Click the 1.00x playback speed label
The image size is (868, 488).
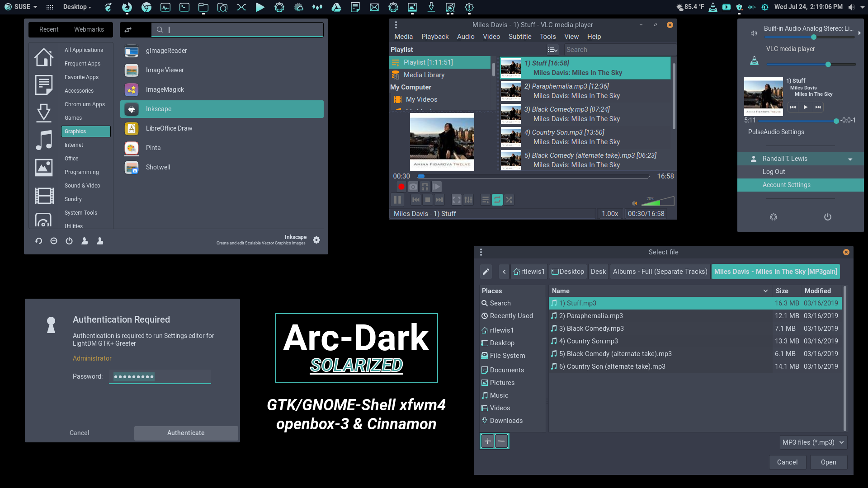click(610, 214)
